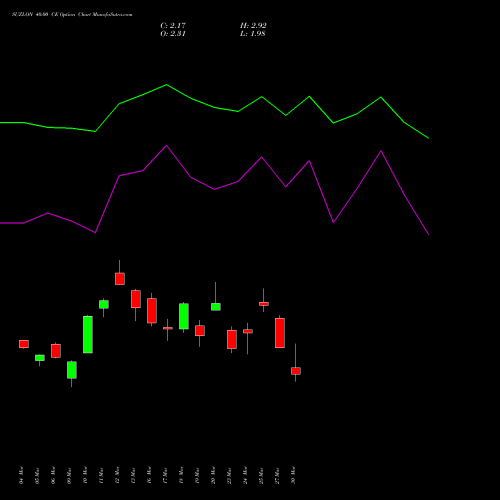Click the '25 Mar' date axis label
Image resolution: width=500 pixels, height=500 pixels.
point(261,475)
